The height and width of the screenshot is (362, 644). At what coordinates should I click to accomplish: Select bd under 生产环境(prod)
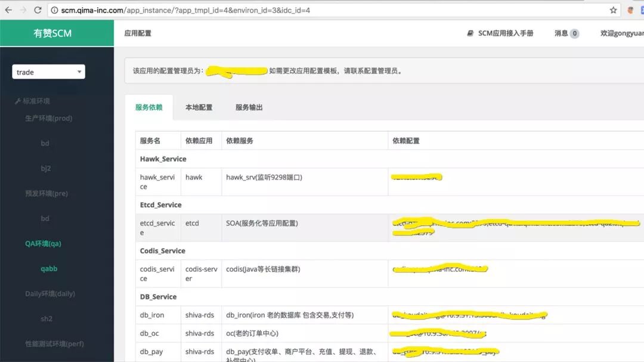[x=45, y=143]
